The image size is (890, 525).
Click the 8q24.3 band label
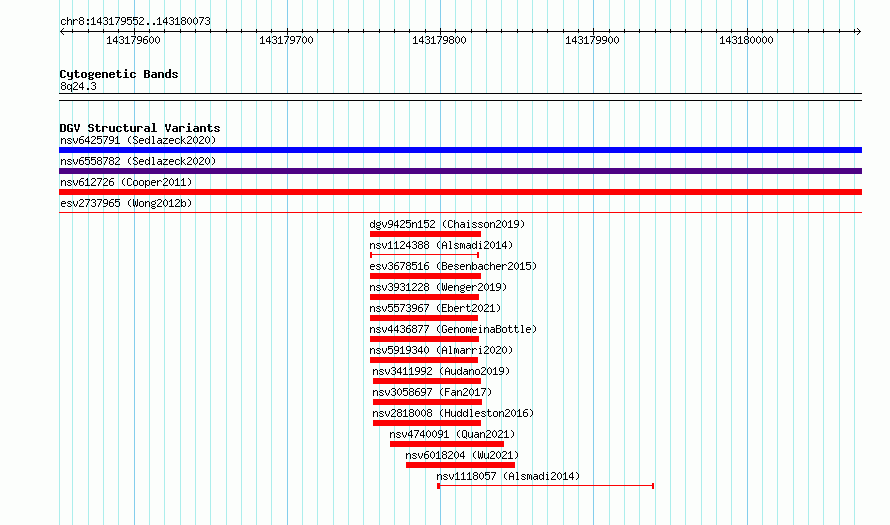(78, 86)
